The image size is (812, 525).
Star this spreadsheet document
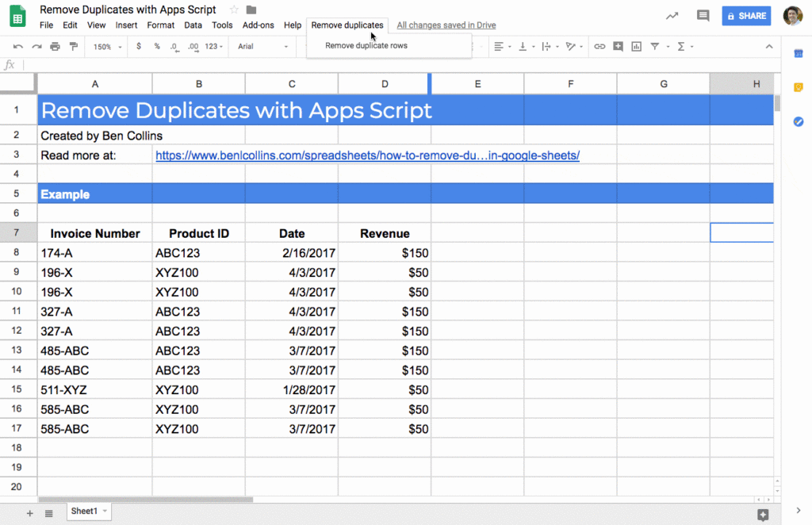(x=234, y=10)
